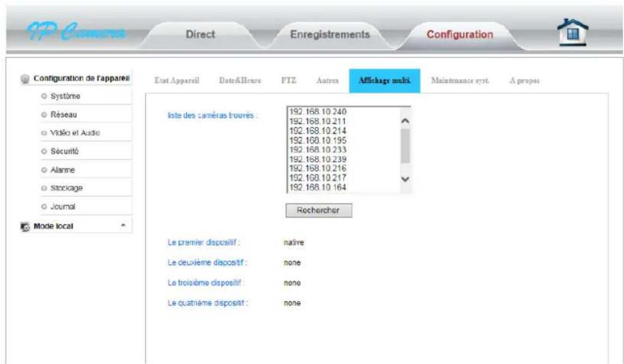Select the Affichage multi. sub-tab
Image resolution: width=624 pixels, height=364 pixels.
[385, 81]
